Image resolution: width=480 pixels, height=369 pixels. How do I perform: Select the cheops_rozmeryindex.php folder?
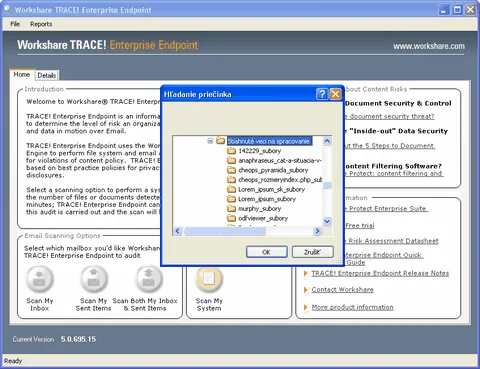tap(275, 180)
